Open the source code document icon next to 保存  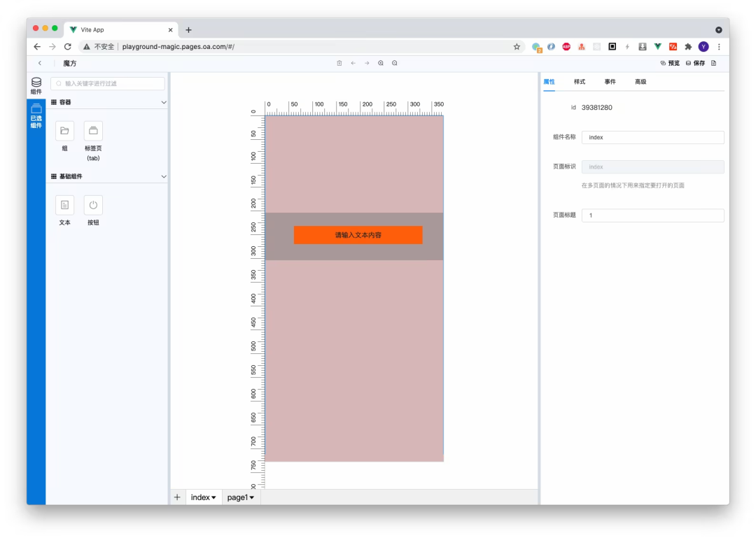713,63
